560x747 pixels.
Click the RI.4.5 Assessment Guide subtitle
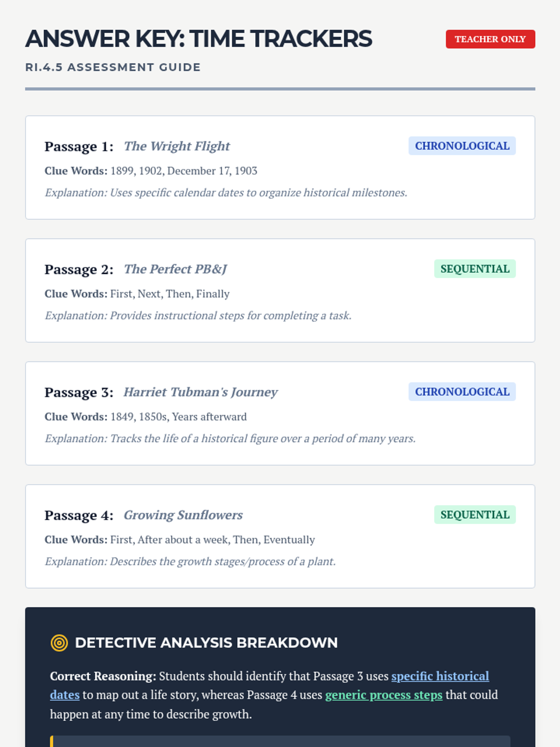point(113,67)
